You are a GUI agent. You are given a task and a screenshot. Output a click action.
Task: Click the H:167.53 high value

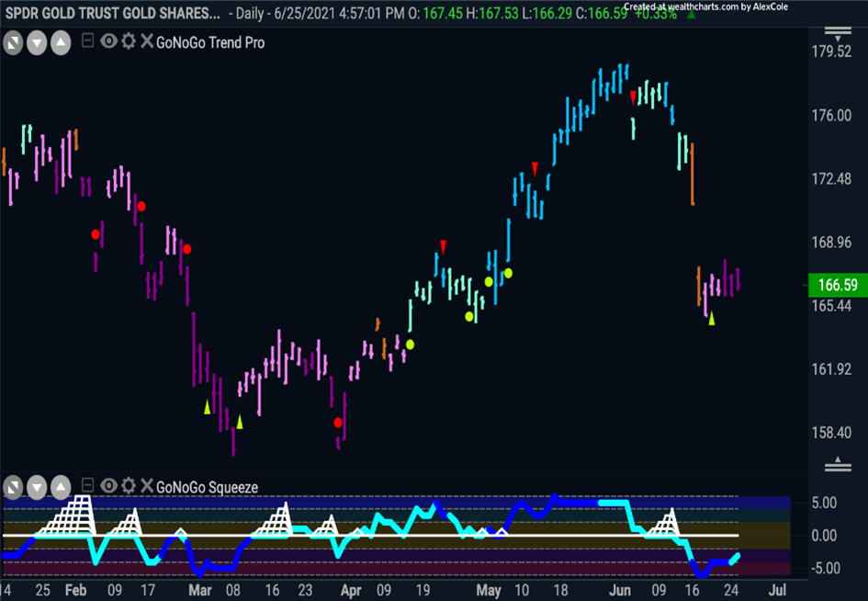(x=494, y=13)
